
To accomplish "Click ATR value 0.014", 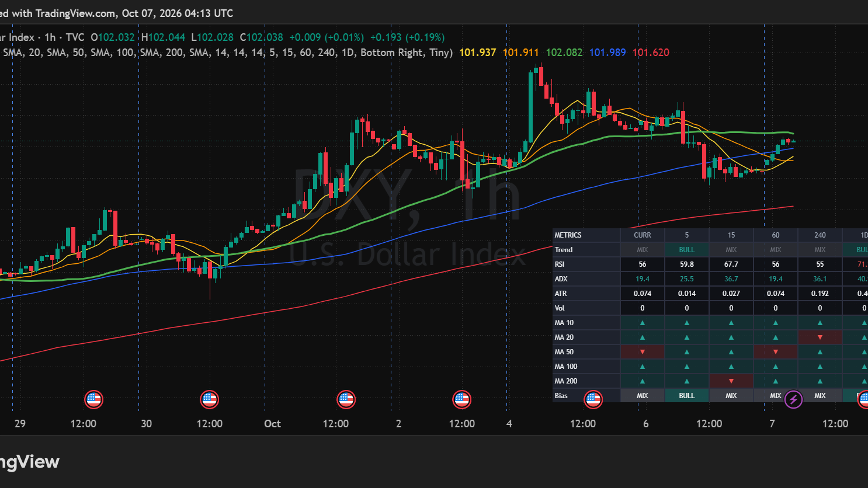I will pos(687,294).
